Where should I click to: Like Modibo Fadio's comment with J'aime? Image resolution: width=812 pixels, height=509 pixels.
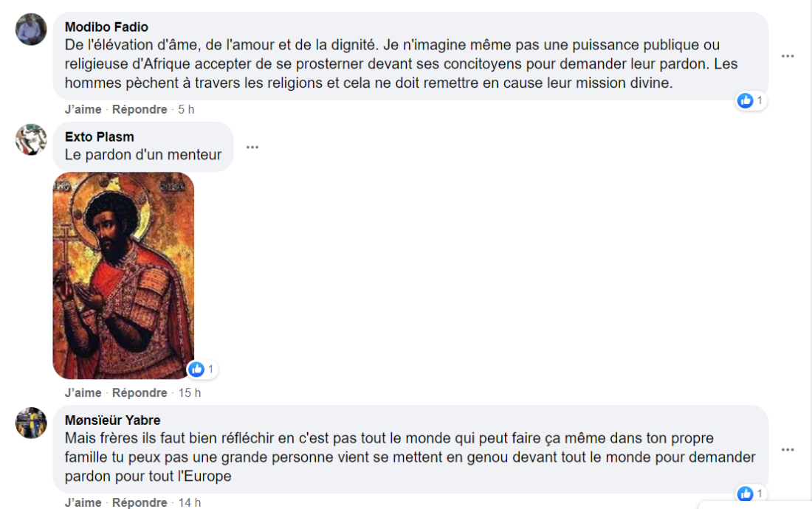[83, 110]
